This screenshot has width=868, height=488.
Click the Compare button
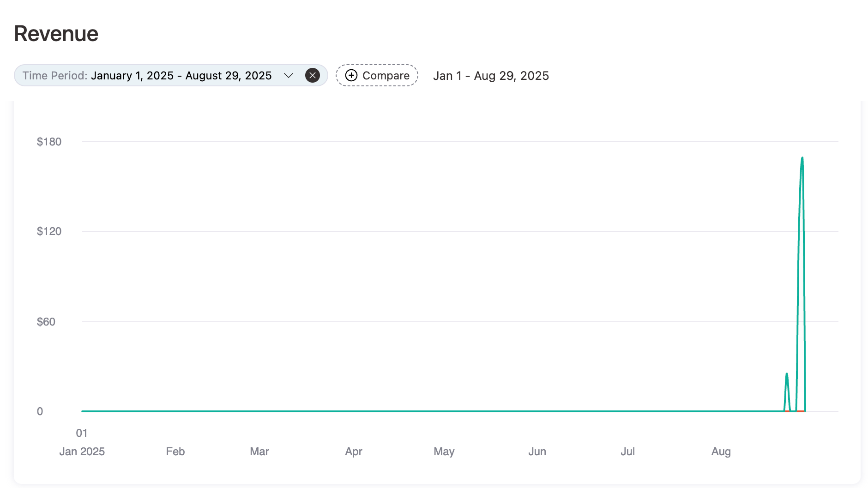(x=377, y=75)
